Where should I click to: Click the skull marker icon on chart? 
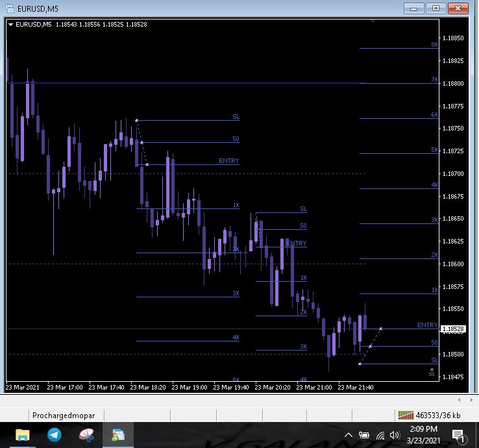(x=432, y=372)
